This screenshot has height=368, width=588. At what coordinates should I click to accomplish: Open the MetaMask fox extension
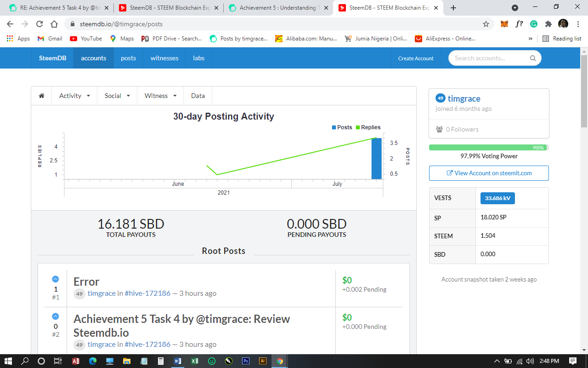504,24
